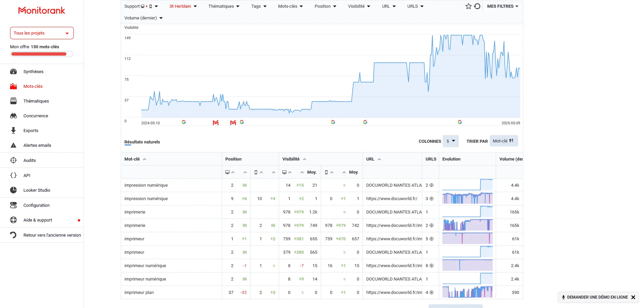Open the Synthèses gauge icon
644x308 pixels.
pyautogui.click(x=13, y=71)
